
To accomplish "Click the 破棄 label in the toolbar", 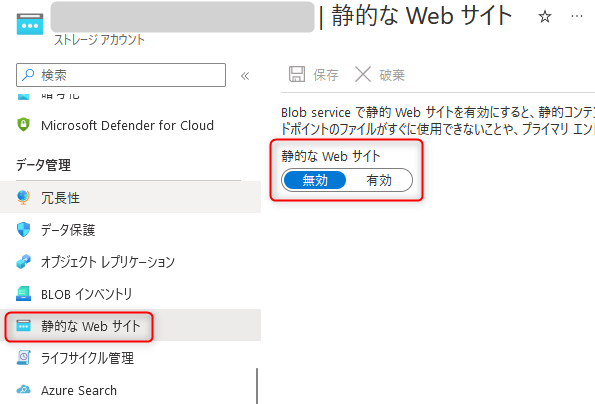I will point(392,75).
